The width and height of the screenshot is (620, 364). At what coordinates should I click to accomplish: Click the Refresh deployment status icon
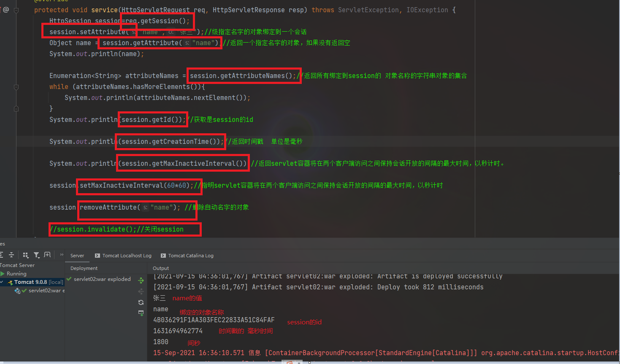point(141,302)
